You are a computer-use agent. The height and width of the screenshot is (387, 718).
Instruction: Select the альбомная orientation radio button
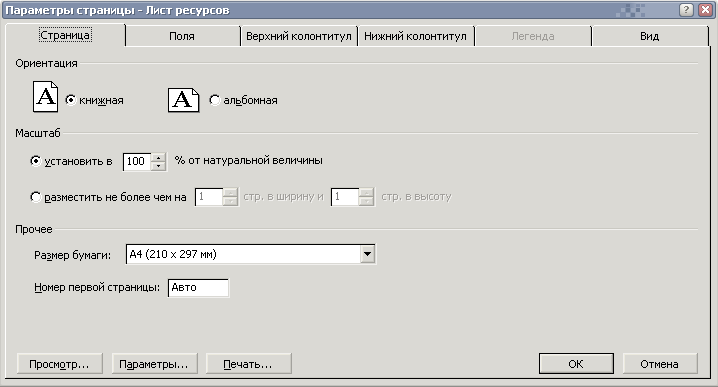pos(214,100)
